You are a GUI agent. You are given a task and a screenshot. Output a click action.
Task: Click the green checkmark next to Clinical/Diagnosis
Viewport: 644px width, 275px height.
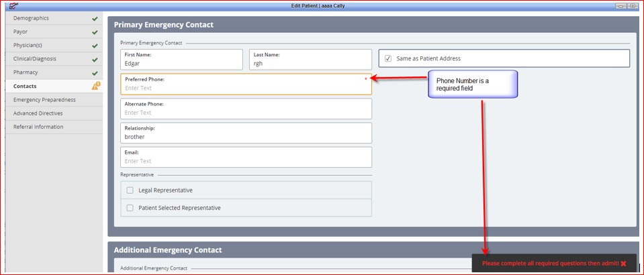[95, 60]
